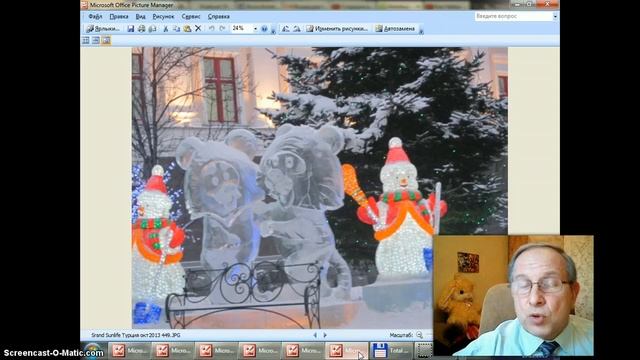Open the Рисунок menu
Viewport: 640px width, 360px height.
[163, 17]
